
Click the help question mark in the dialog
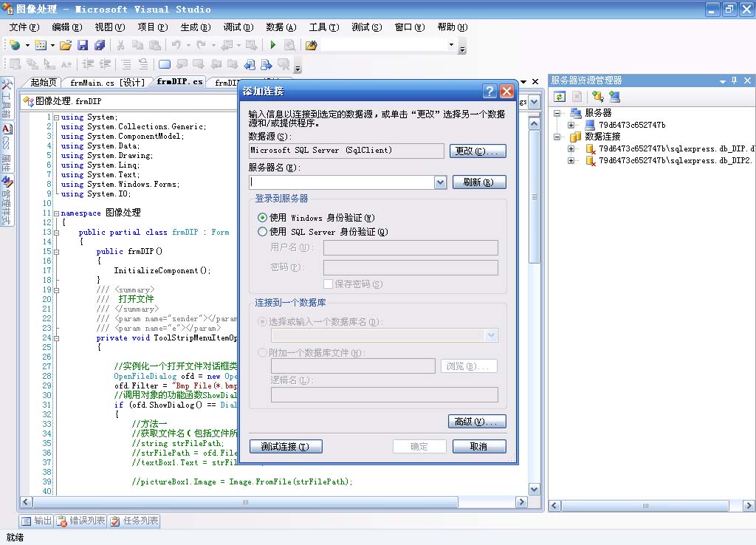[x=489, y=91]
